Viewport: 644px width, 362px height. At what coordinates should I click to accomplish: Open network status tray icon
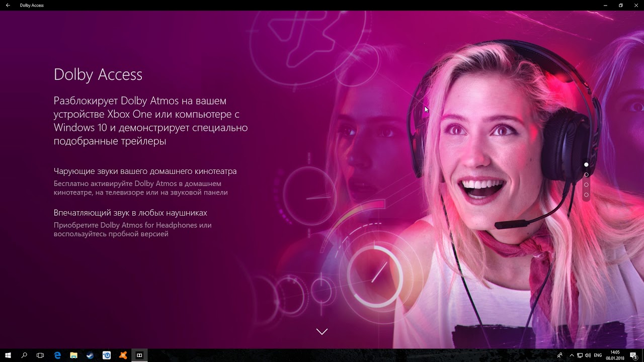[580, 355]
